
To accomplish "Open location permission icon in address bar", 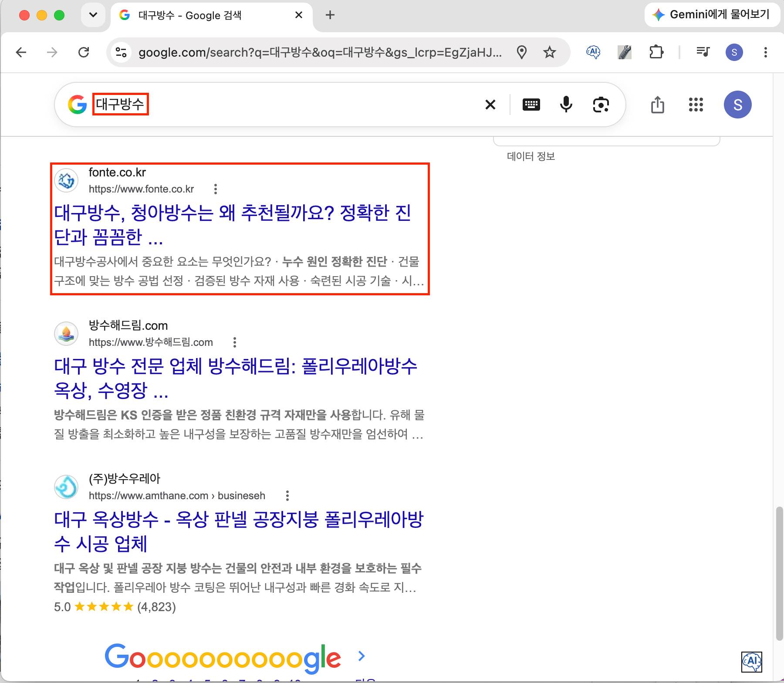I will tap(521, 53).
